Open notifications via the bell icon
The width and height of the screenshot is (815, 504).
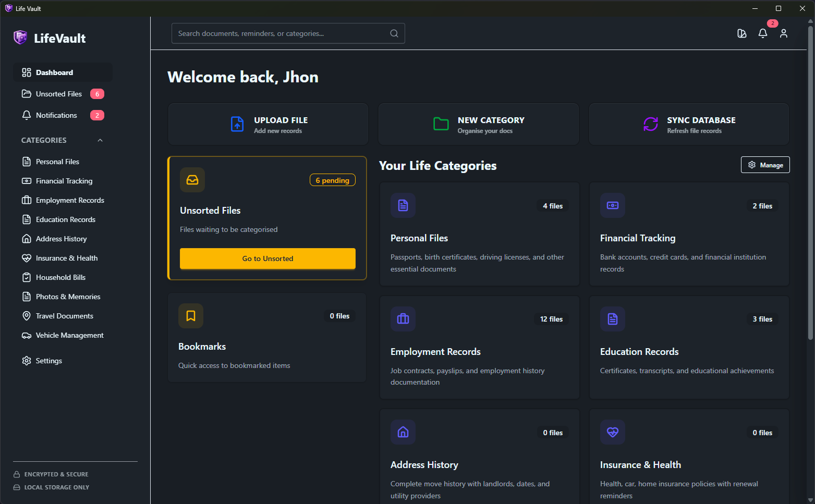point(763,33)
